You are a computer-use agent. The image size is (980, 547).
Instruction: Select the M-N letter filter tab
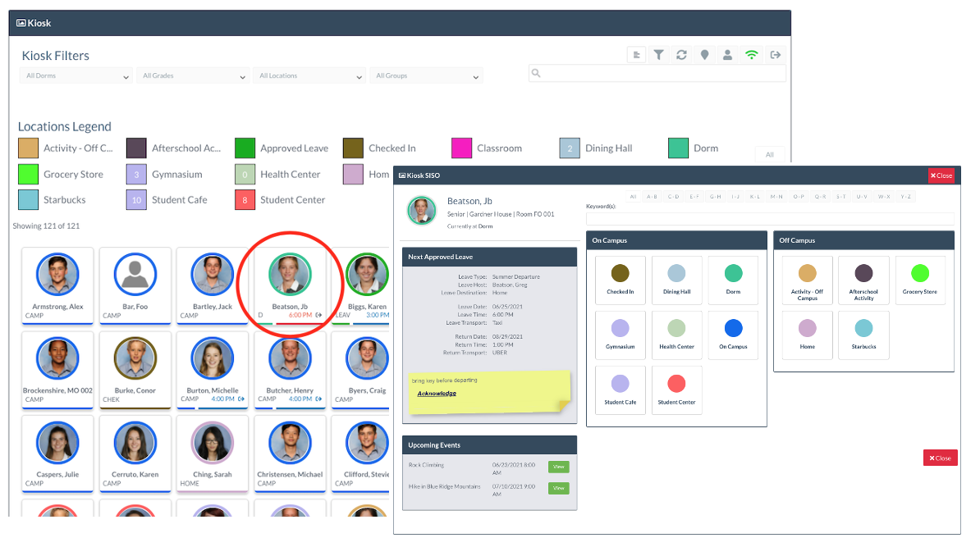pos(776,197)
